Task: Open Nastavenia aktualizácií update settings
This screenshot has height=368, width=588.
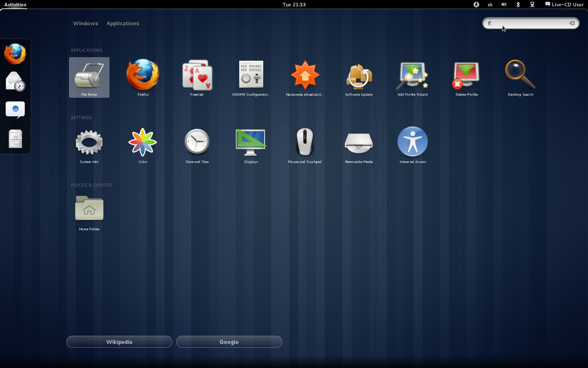Action: click(305, 77)
